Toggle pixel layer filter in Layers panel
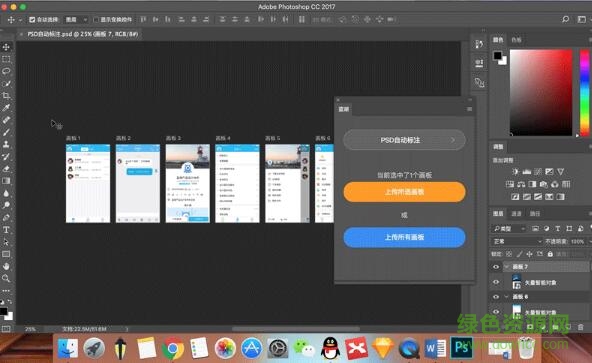This screenshot has height=363, width=592. point(535,229)
